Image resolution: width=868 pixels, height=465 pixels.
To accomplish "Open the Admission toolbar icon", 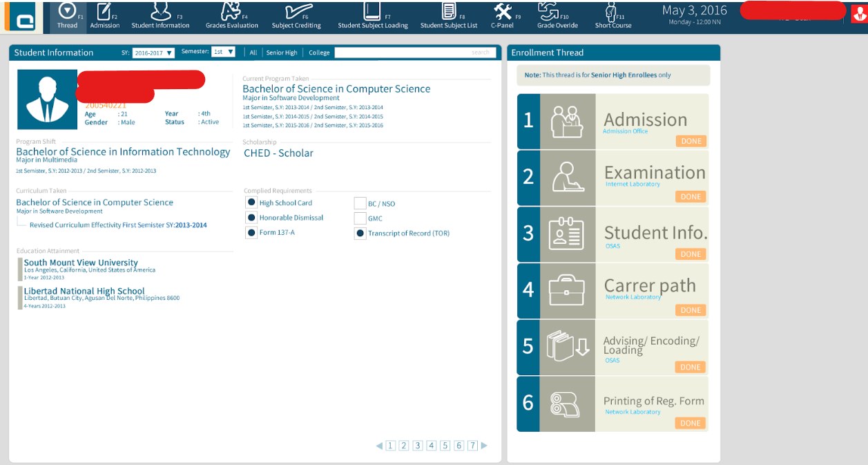I will (x=105, y=17).
